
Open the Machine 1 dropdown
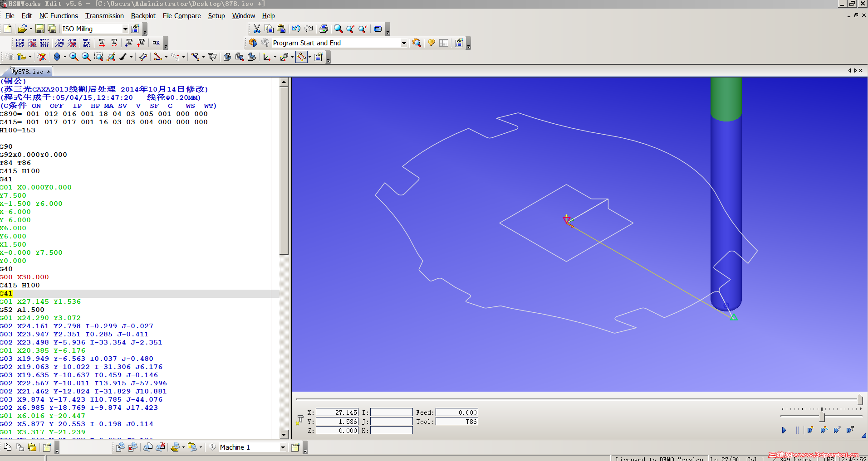[x=283, y=447]
